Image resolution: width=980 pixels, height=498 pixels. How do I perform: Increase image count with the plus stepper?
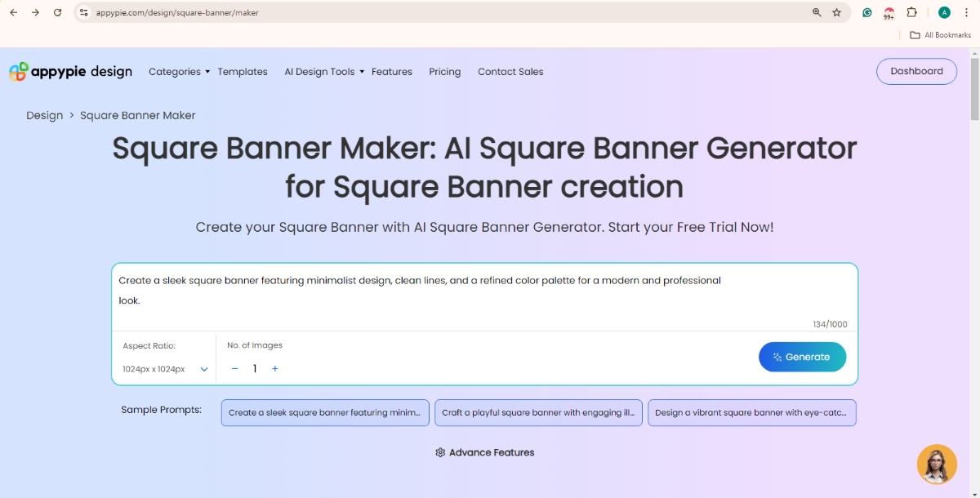point(275,368)
